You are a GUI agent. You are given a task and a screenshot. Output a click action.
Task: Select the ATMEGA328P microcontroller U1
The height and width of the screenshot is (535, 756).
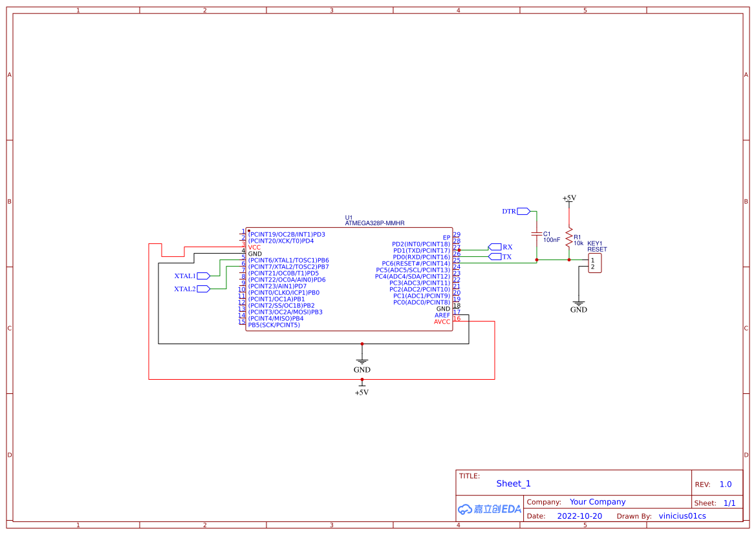tap(349, 278)
